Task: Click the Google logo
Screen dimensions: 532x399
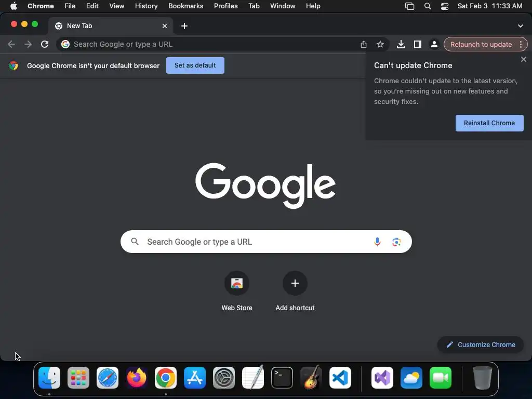Action: point(265,185)
